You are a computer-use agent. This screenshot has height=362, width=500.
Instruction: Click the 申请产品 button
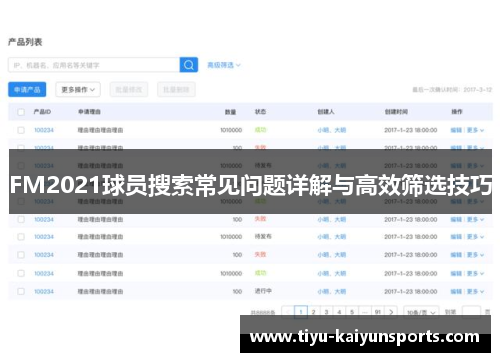pyautogui.click(x=27, y=90)
